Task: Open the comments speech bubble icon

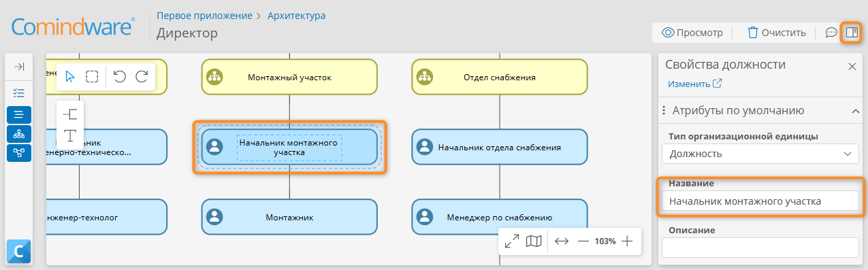Action: pos(831,33)
